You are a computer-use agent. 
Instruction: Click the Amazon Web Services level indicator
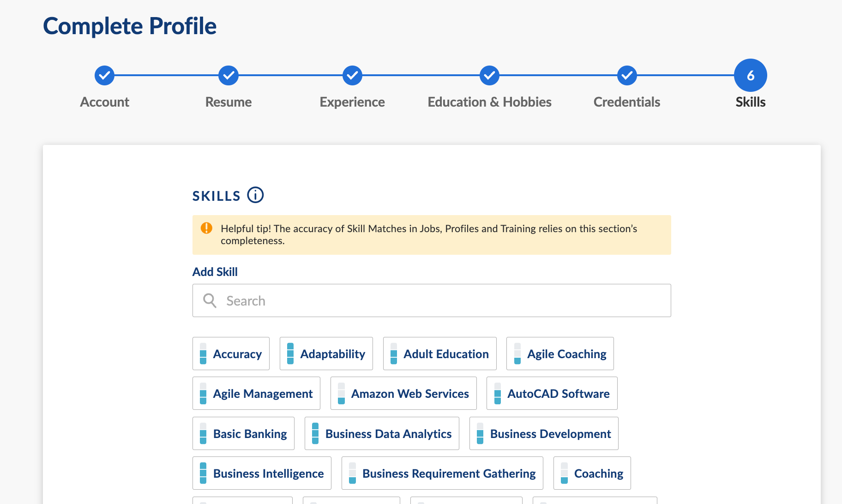point(341,394)
